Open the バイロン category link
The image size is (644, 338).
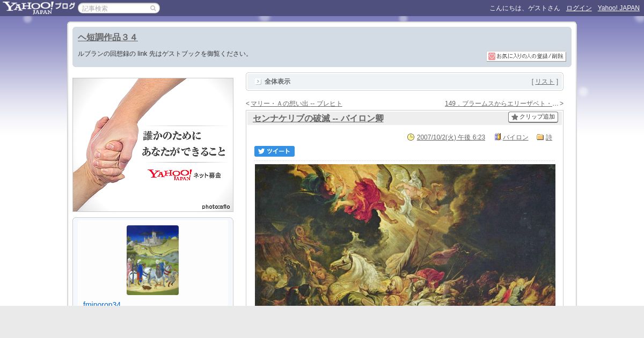click(516, 137)
